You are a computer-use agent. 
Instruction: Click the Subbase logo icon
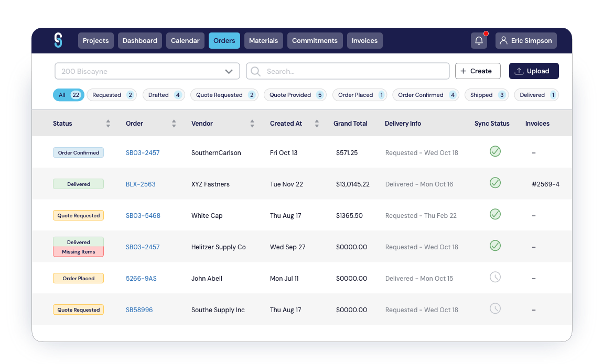point(58,40)
